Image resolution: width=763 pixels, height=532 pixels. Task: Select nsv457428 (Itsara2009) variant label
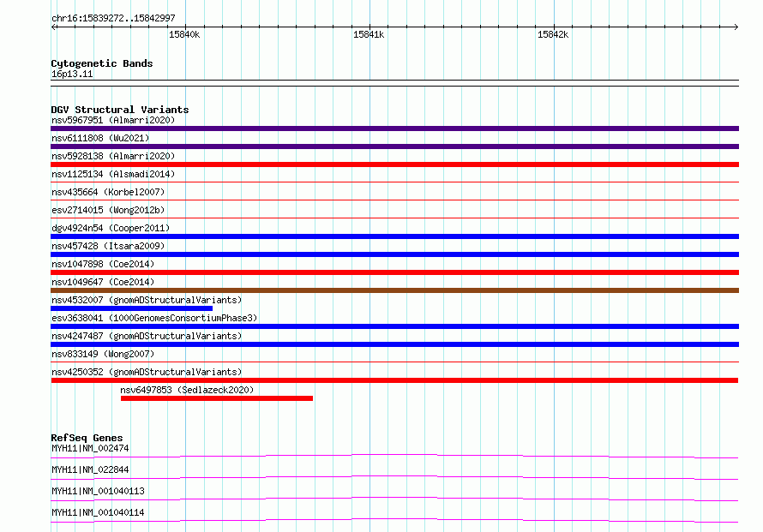point(108,246)
